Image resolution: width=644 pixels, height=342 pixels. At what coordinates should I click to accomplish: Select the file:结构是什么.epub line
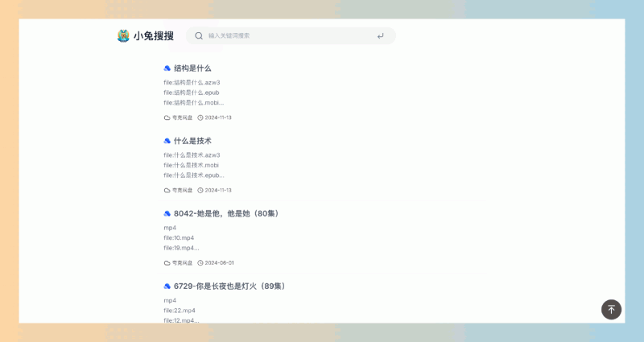pos(192,93)
